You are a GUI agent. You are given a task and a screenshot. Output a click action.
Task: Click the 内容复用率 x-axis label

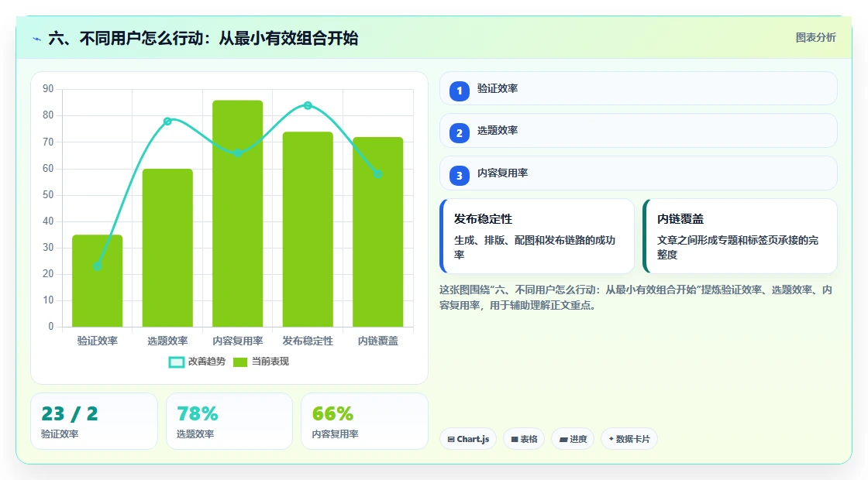pos(237,341)
